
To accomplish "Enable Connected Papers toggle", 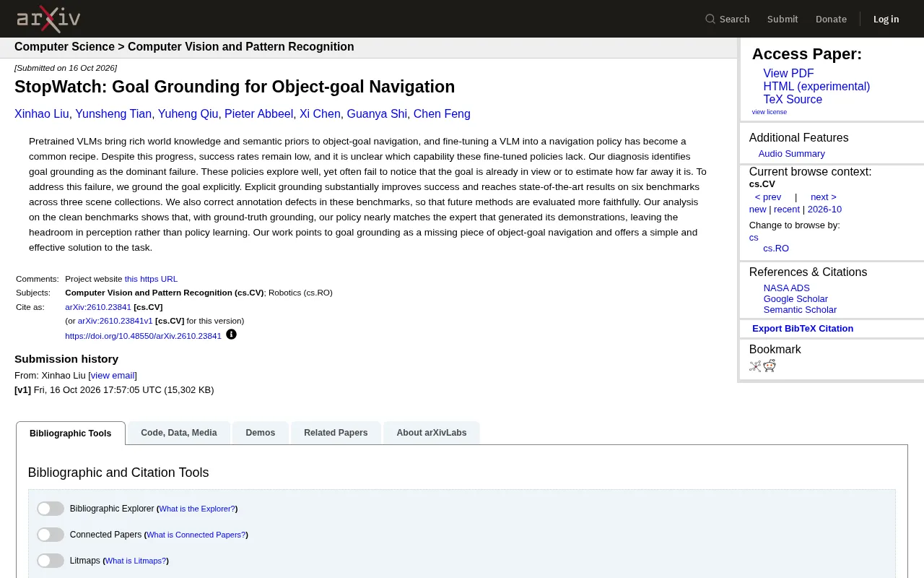I will click(x=51, y=535).
